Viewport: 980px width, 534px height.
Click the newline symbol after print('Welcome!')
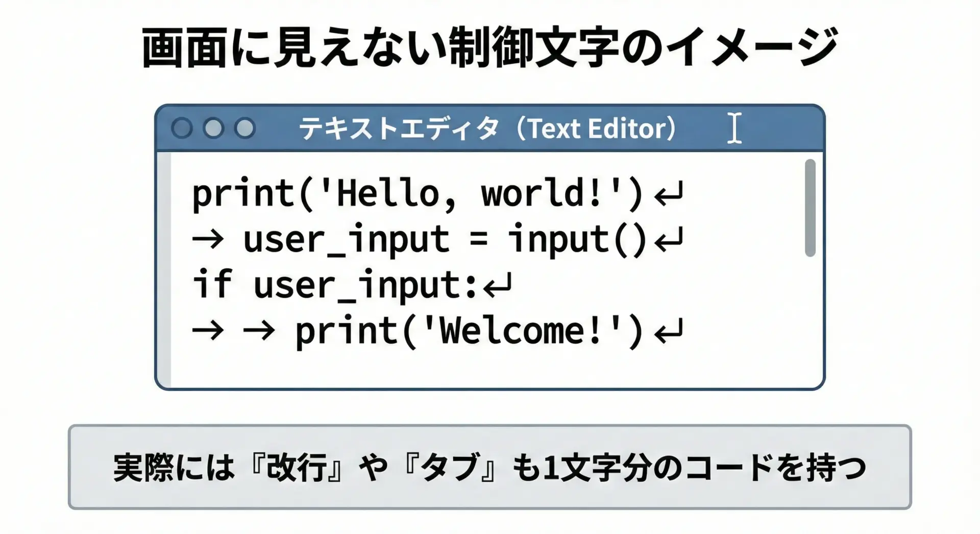[x=668, y=332]
